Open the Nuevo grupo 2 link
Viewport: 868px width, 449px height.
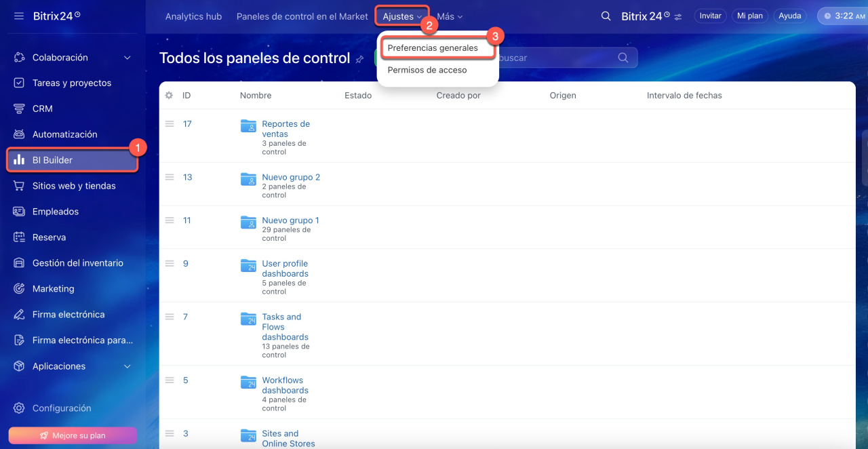tap(291, 177)
